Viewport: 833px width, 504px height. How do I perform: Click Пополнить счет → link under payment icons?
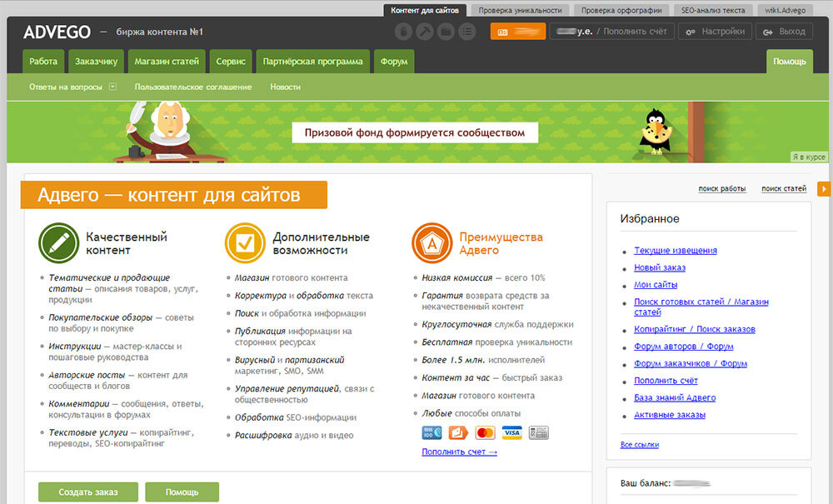pyautogui.click(x=460, y=452)
